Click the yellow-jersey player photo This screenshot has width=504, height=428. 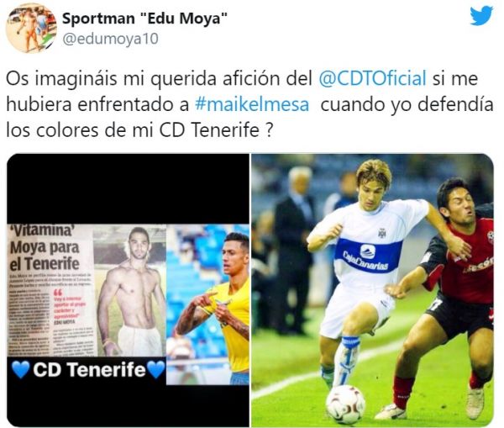[207, 304]
